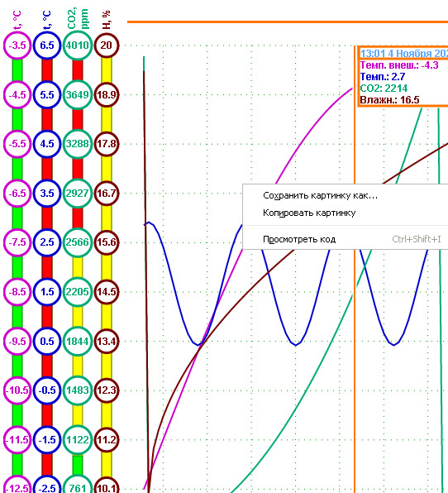Select the blue -1.5 temperature circle
The image size is (448, 493).
47,439
